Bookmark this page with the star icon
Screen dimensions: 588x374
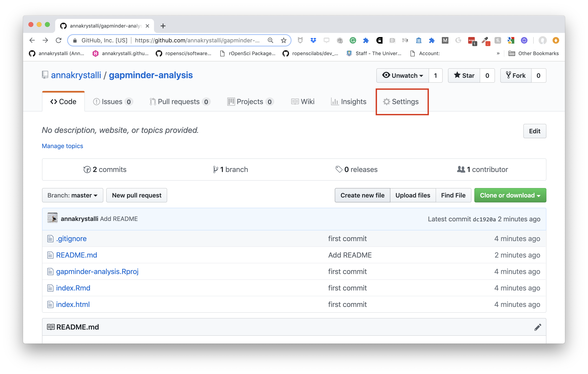pos(283,40)
